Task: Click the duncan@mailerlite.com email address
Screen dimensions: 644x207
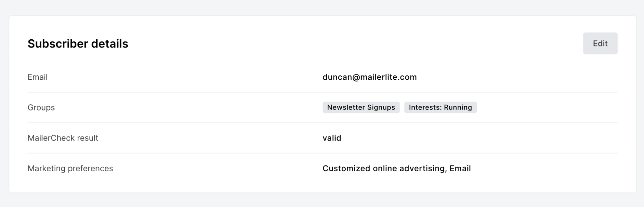Action: tap(370, 77)
